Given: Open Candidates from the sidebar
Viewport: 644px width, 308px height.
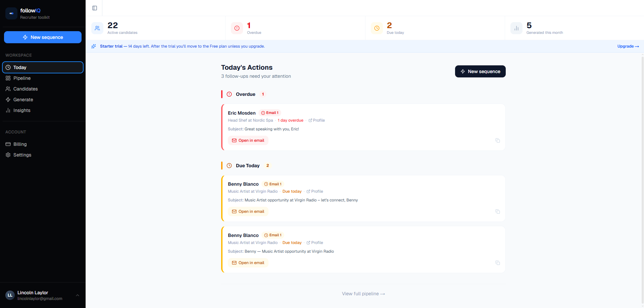Looking at the screenshot, I should 43,89.
